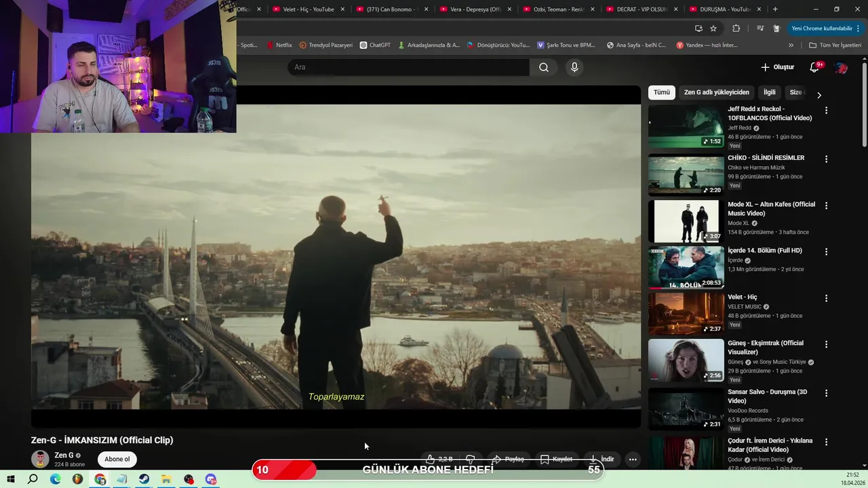Open options for İçerde 14. Bölüm video
Viewport: 868px width, 488px height.
click(826, 252)
